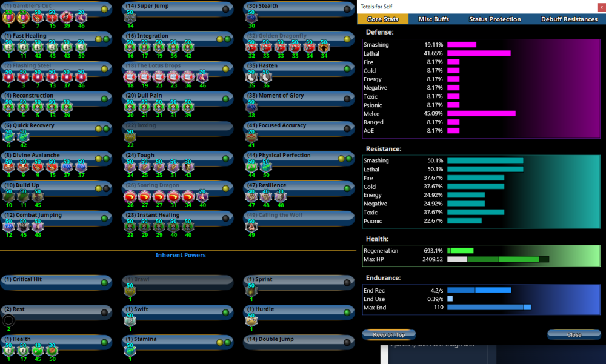
Task: Select the Brawl enhancement slot icon
Action: tap(130, 291)
